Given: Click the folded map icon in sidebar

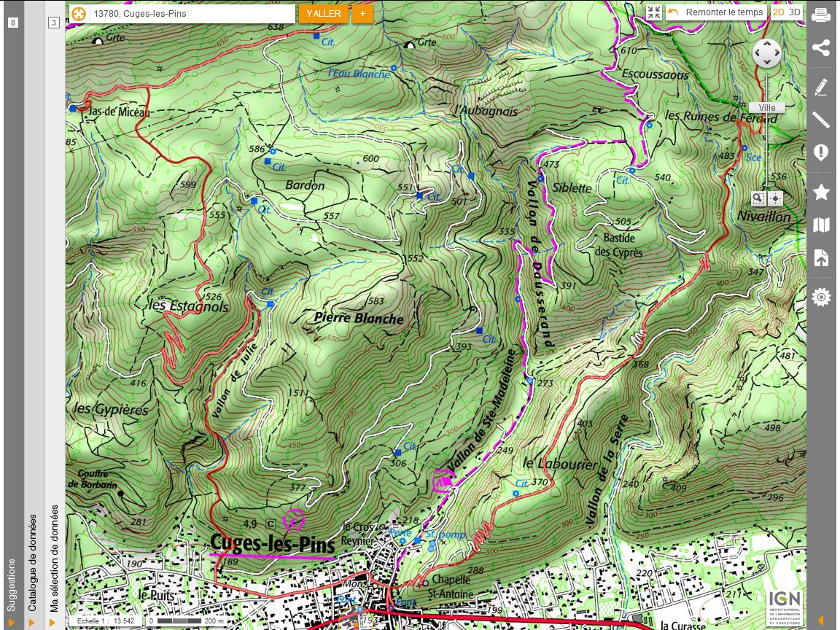Looking at the screenshot, I should (x=821, y=225).
